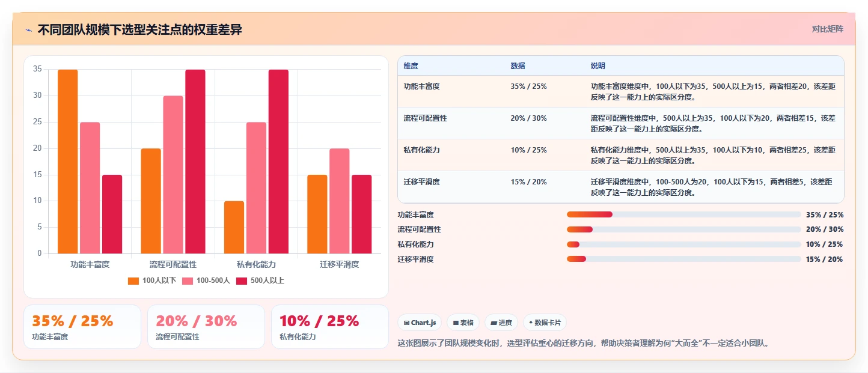Viewport: 868px width, 373px height.
Task: Click the red bar for 私有化能力
Action: (278, 162)
